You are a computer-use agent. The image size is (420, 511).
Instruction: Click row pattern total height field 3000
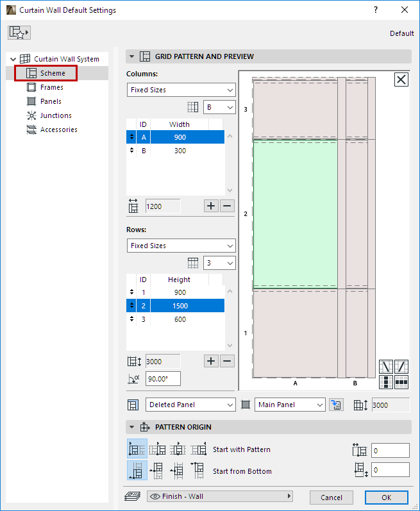click(163, 362)
